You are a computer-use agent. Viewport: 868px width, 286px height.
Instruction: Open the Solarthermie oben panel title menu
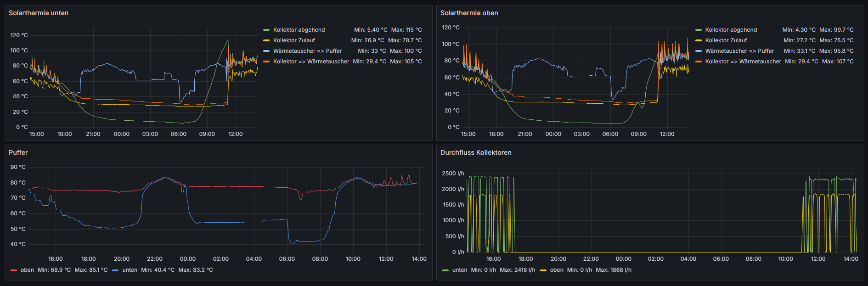[469, 13]
